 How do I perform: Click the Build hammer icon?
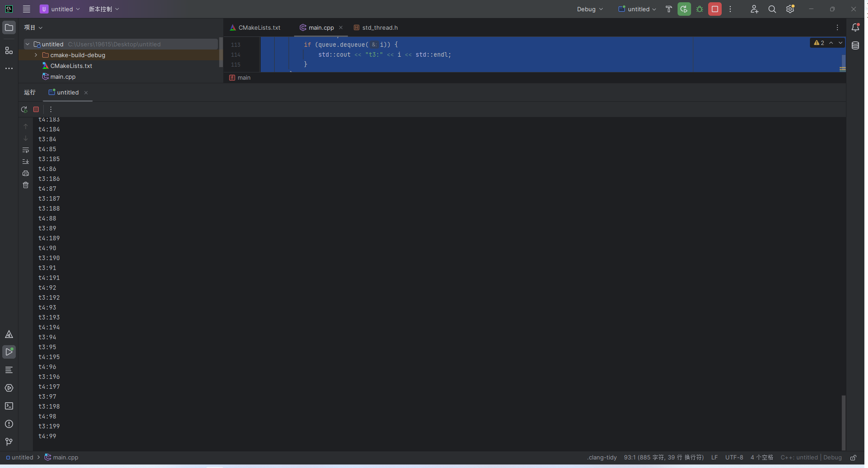click(669, 9)
